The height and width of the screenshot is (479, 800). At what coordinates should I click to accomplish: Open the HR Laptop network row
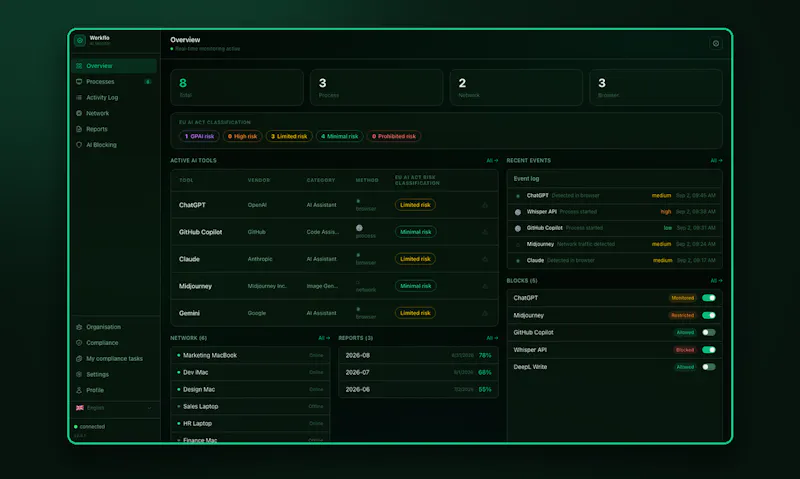[x=251, y=423]
